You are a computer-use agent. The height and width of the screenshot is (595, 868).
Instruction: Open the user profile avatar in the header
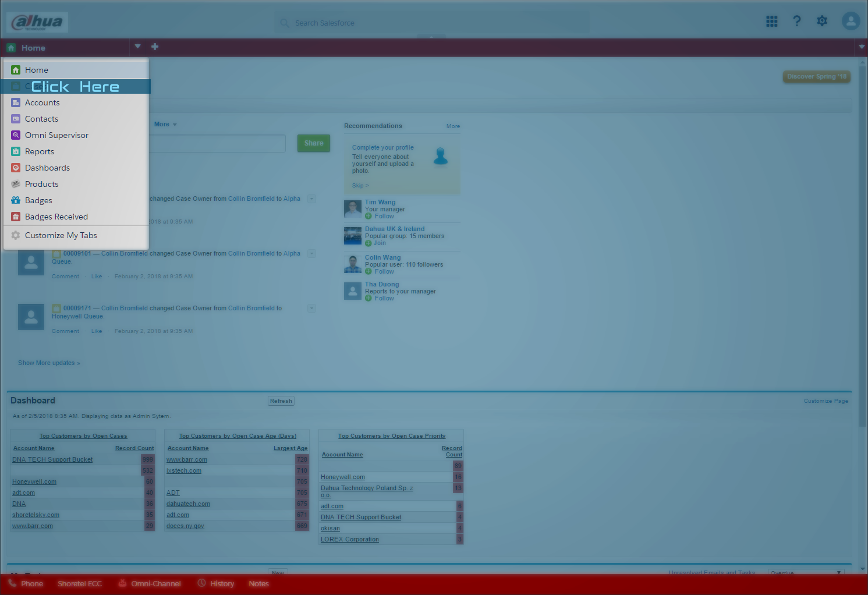851,22
